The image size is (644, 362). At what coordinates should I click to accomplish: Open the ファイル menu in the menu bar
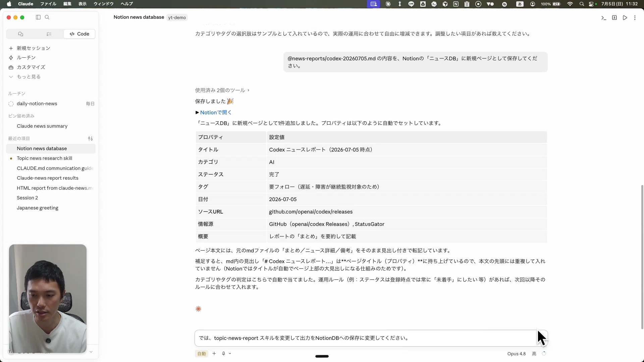click(48, 4)
